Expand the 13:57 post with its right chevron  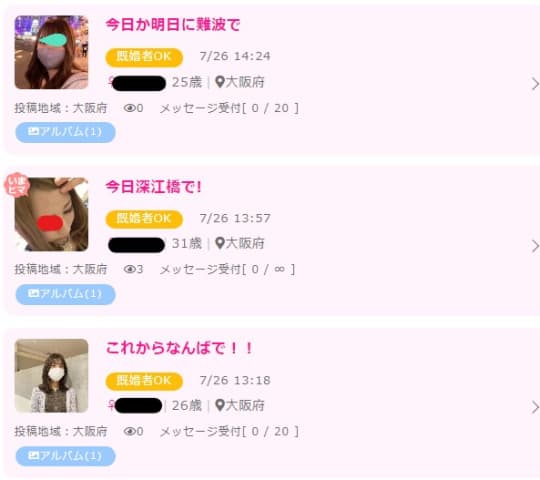[535, 246]
